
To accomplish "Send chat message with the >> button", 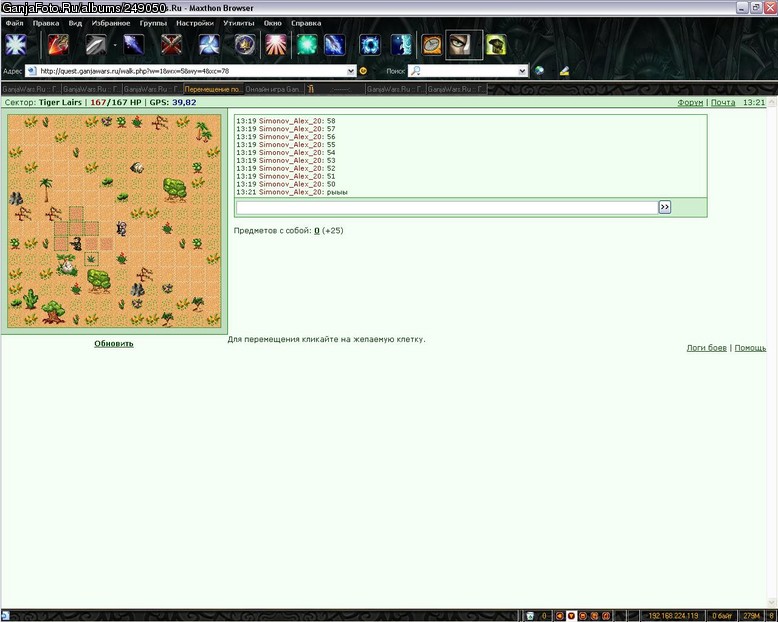I will tap(664, 207).
